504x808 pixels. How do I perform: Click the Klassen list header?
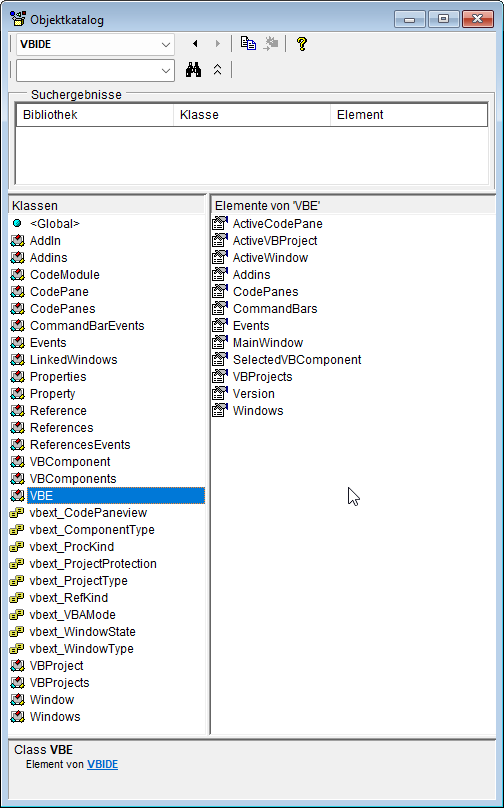coord(107,206)
